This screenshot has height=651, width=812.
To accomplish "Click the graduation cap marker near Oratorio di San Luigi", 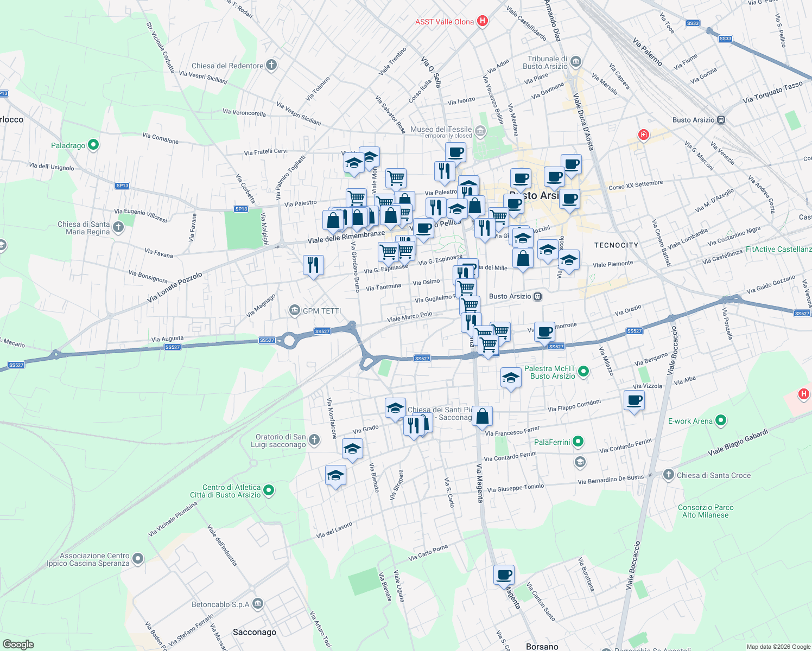I will [353, 449].
